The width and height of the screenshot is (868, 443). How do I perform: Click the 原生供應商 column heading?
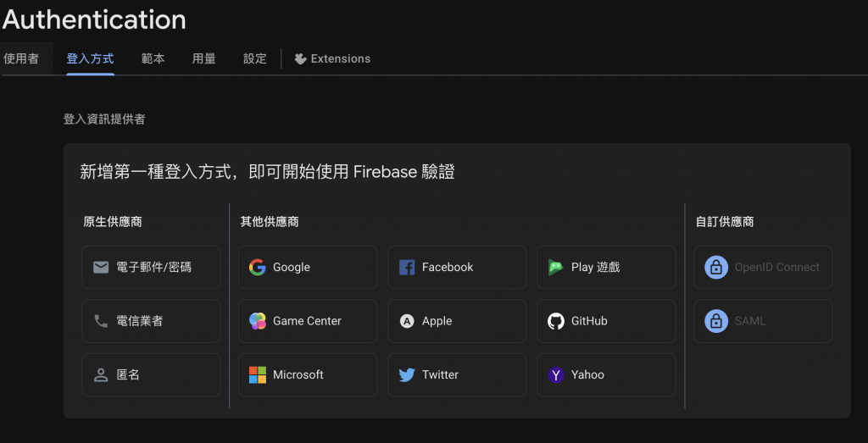[x=113, y=222]
